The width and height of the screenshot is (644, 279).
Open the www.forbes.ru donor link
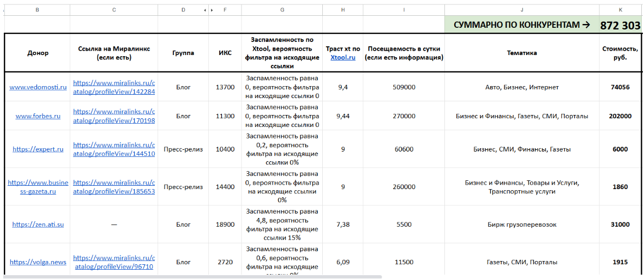38,116
